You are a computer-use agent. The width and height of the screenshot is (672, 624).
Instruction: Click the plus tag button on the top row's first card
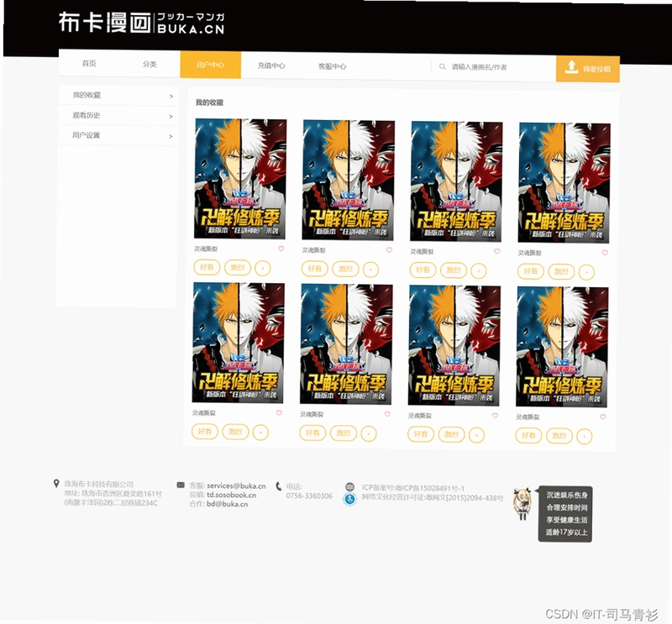coord(263,268)
